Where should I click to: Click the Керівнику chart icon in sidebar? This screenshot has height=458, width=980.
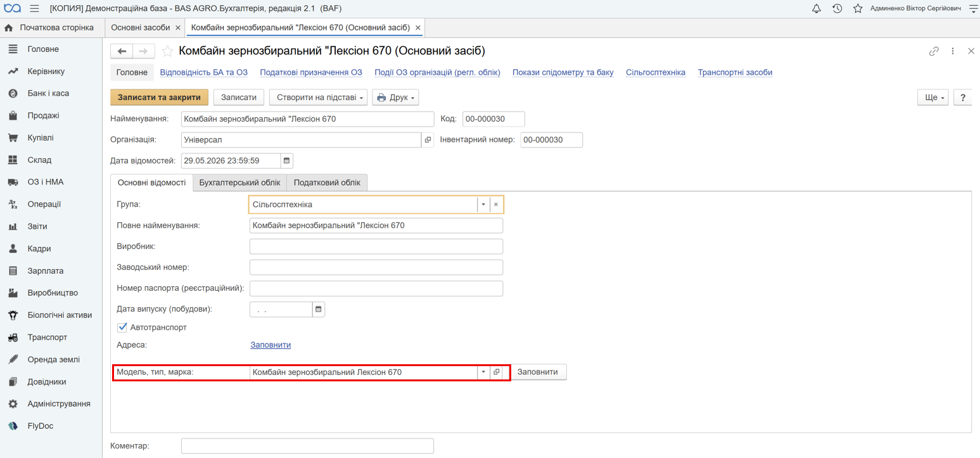13,72
